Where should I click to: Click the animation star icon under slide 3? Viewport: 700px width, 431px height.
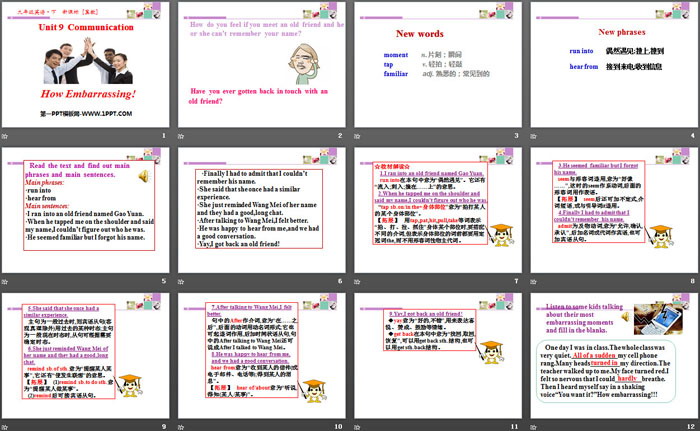[357, 136]
